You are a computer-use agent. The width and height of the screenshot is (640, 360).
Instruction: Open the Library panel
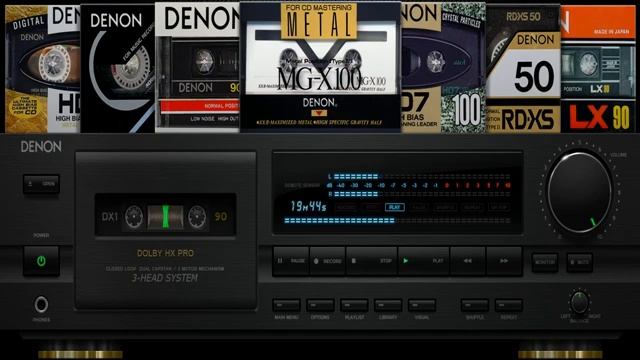(x=388, y=305)
